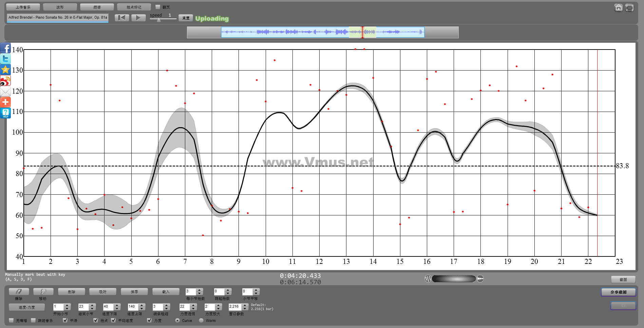The width and height of the screenshot is (644, 328).
Task: Click the song title field Alfred Brendel
Action: (58, 18)
